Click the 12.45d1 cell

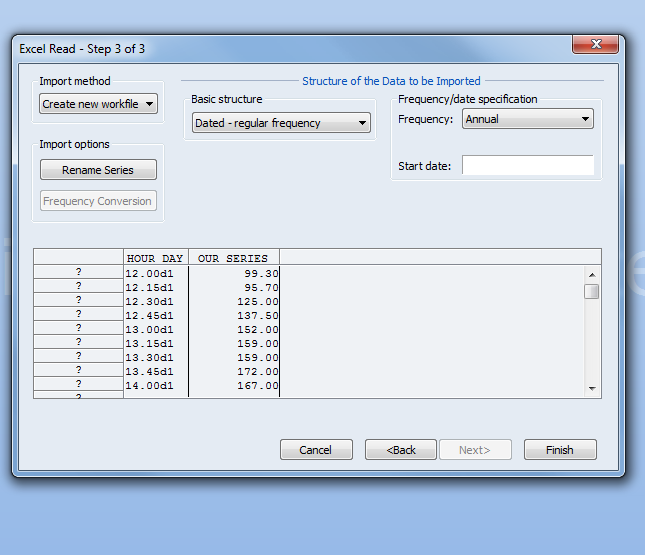click(156, 316)
